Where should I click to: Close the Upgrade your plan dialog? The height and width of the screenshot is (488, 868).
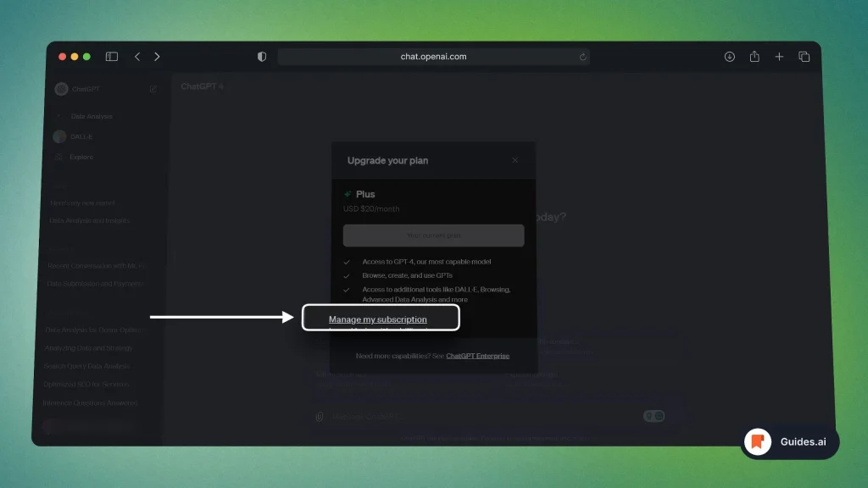tap(515, 160)
